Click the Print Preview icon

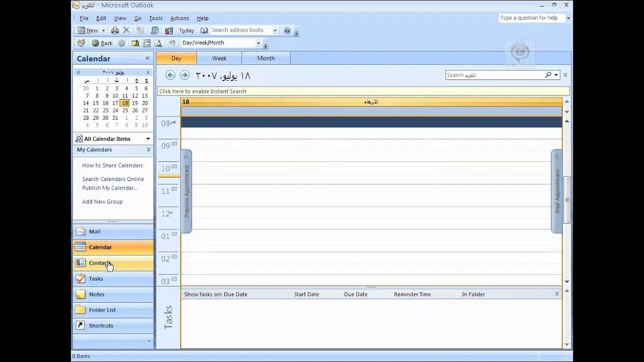[x=158, y=43]
